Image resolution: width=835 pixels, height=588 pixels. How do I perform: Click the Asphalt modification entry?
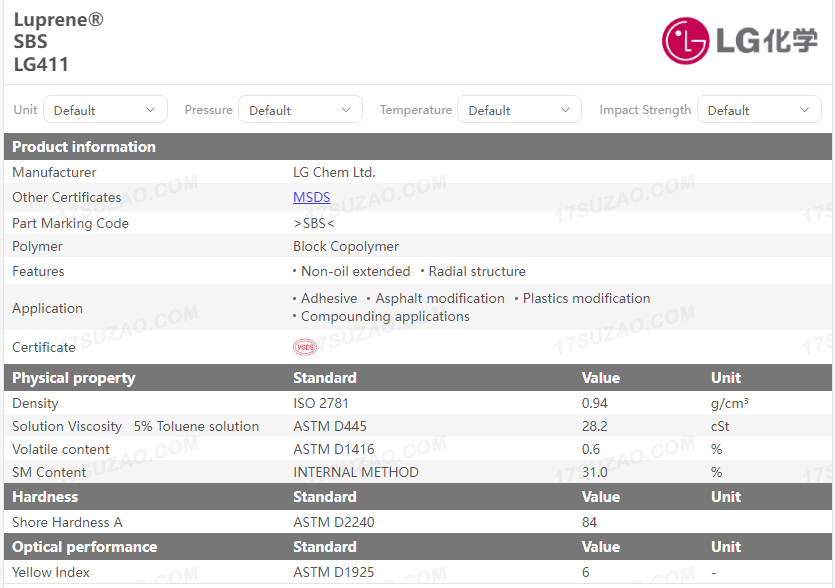440,298
